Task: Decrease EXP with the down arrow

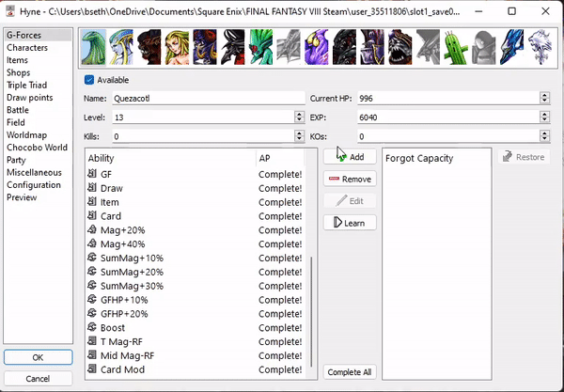Action: pyautogui.click(x=544, y=119)
